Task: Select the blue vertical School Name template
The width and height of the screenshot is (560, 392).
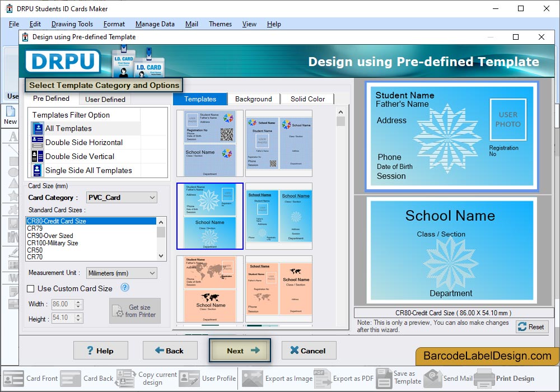Action: click(x=279, y=216)
